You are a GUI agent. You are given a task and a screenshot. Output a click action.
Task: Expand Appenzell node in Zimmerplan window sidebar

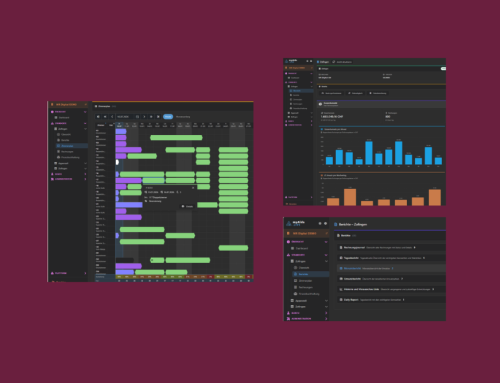[x=85, y=163]
